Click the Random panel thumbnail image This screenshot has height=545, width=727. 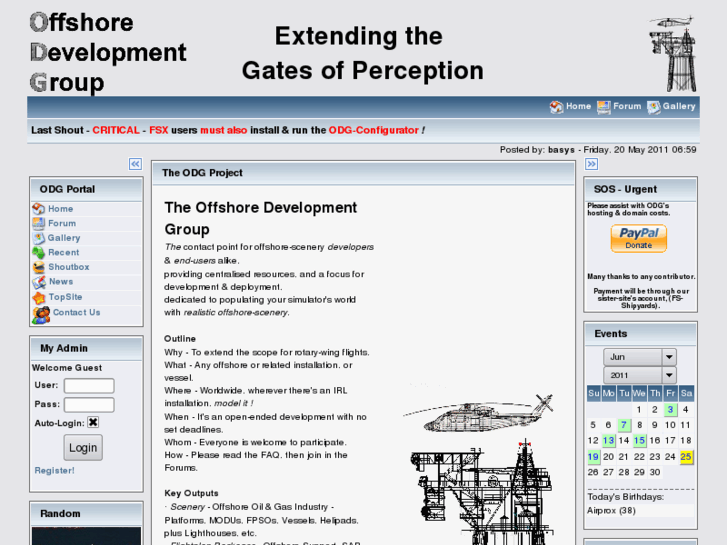(86, 536)
